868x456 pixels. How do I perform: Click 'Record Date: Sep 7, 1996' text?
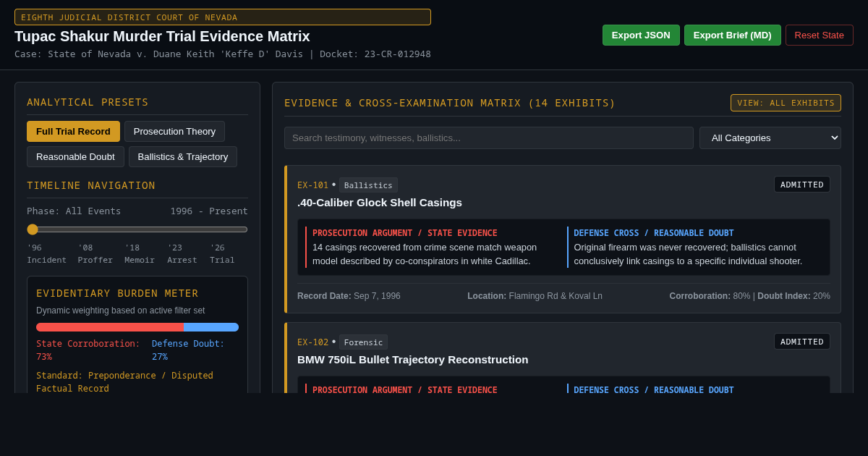(x=349, y=296)
